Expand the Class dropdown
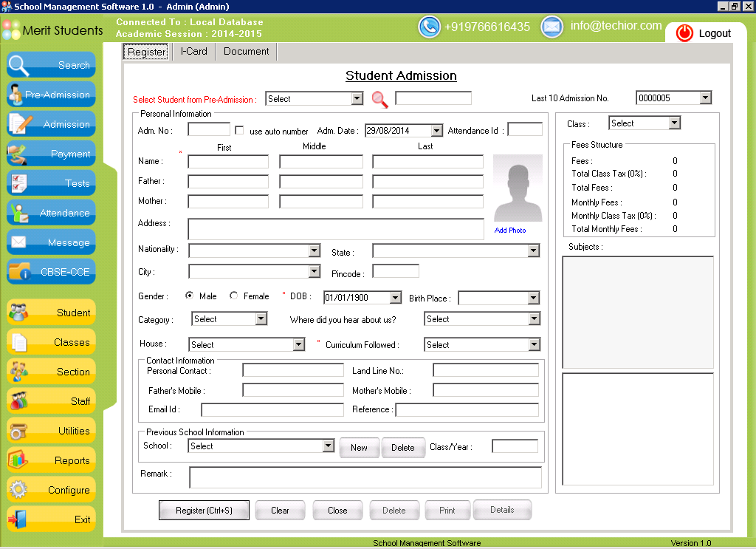Screen dimensions: 756x549 [x=675, y=123]
